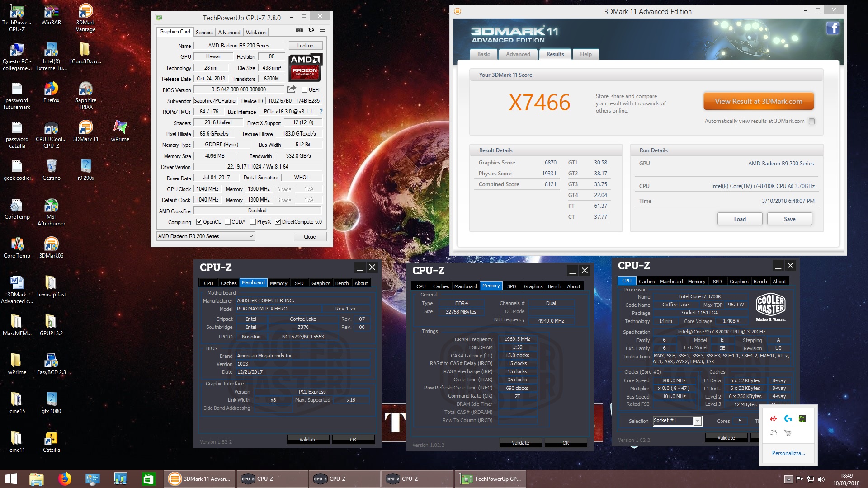Click the Action Center flag icon
868x488 pixels.
[x=799, y=479]
